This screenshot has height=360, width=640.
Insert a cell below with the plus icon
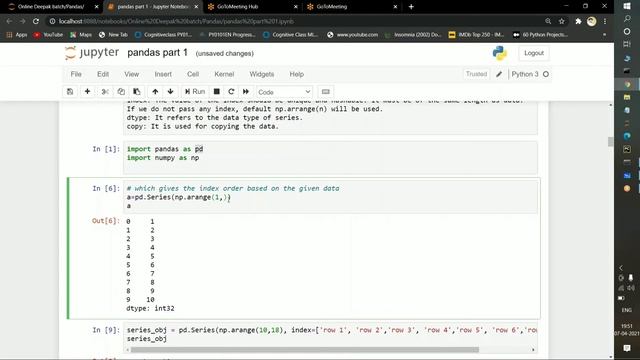(87, 92)
